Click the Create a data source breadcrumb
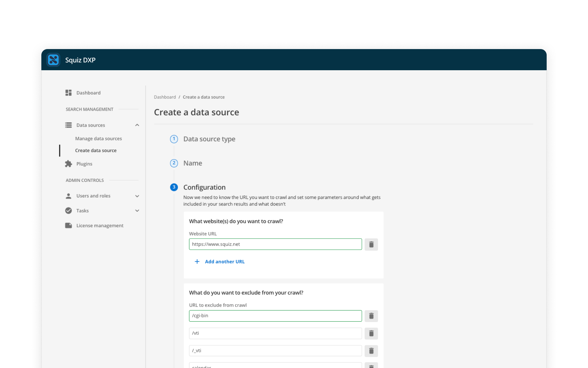Viewport: 588px width, 368px height. (x=204, y=97)
